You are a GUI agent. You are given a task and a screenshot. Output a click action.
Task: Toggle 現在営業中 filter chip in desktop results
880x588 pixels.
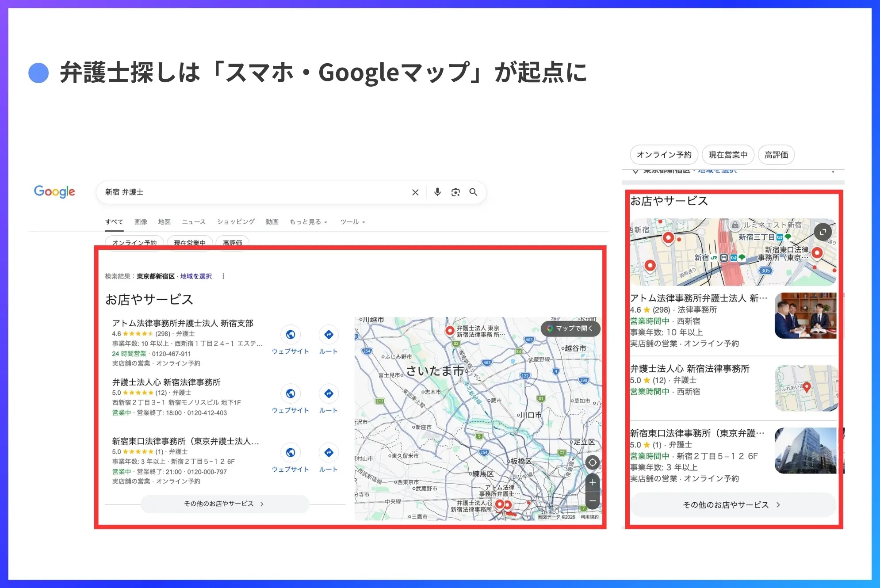click(190, 243)
